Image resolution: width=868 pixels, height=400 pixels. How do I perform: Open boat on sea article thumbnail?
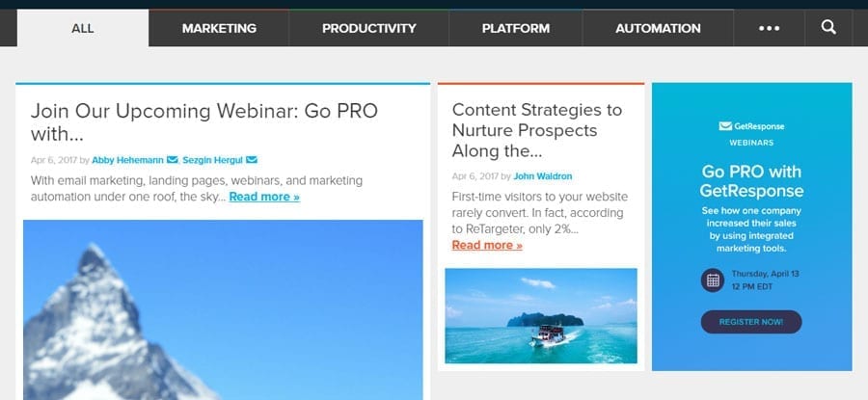(541, 315)
